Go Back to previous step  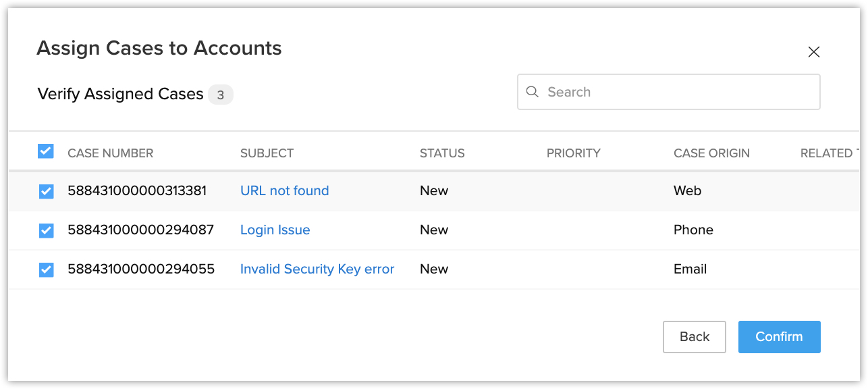[x=694, y=337]
